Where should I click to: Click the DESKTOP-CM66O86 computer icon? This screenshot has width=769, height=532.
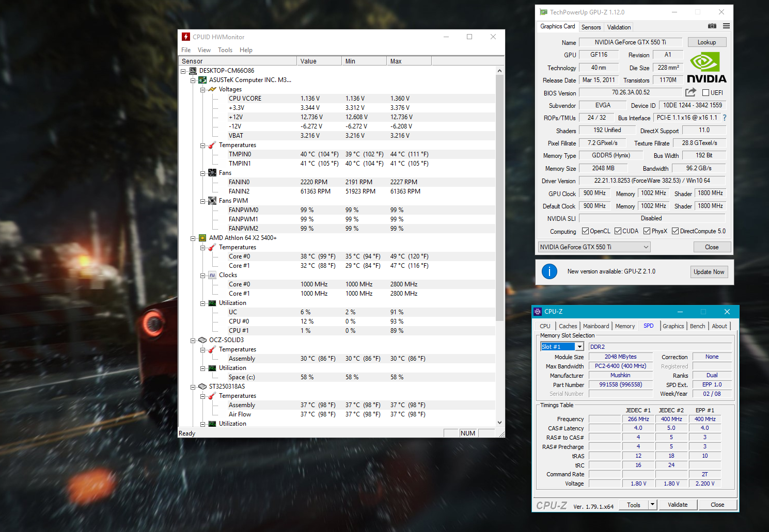point(193,71)
